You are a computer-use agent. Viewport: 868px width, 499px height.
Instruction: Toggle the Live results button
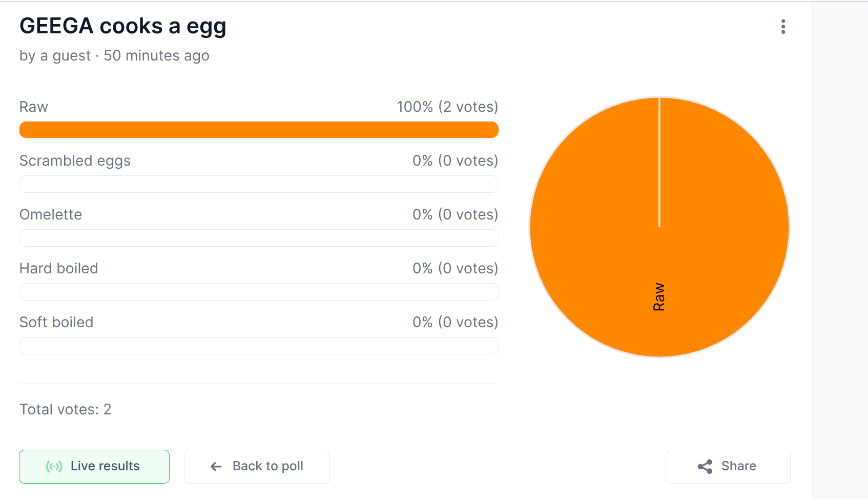click(94, 466)
